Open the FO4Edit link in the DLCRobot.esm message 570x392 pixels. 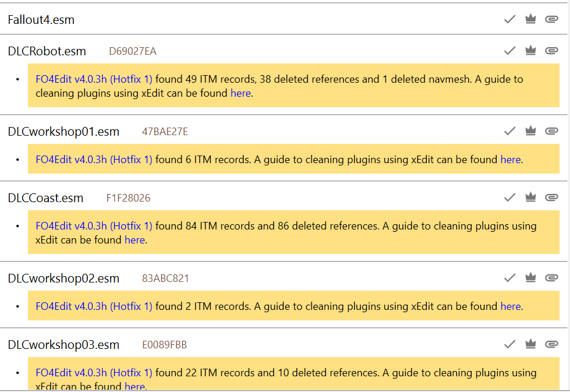[94, 79]
